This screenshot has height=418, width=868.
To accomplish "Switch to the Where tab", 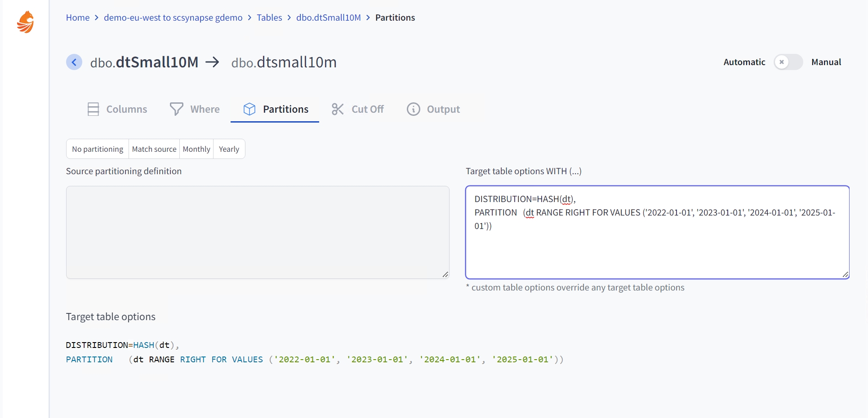I will [205, 109].
